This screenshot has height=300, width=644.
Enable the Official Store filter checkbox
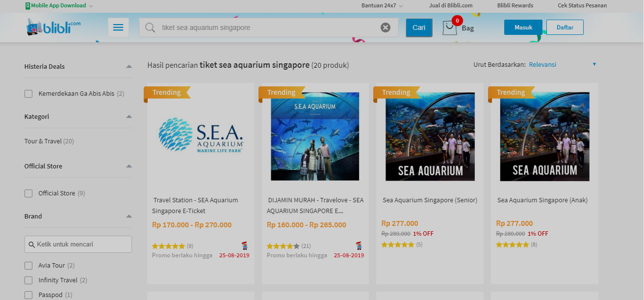point(28,193)
